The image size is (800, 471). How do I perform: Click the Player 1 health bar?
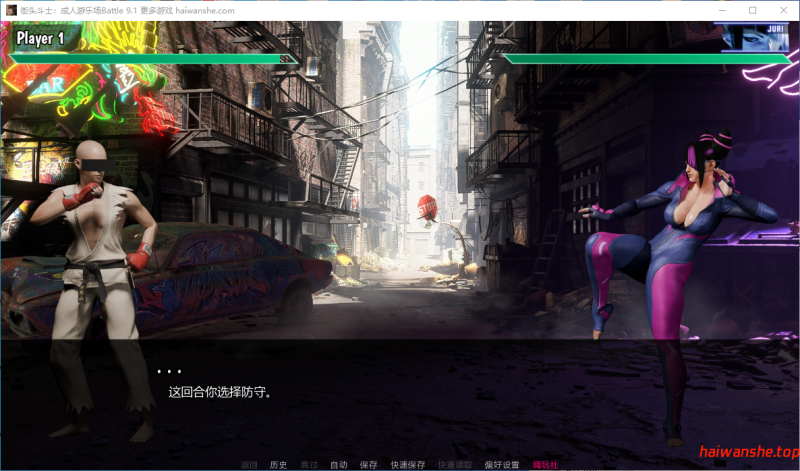click(154, 59)
